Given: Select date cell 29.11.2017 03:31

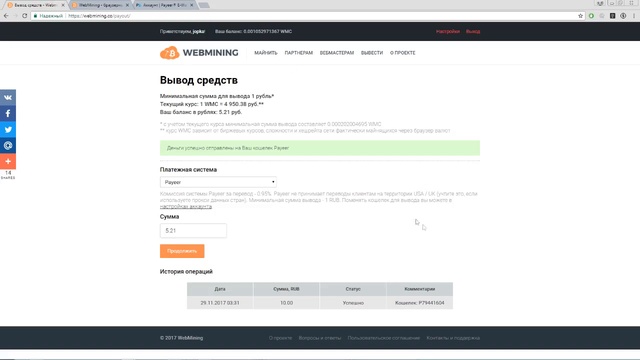Looking at the screenshot, I should pyautogui.click(x=220, y=303).
